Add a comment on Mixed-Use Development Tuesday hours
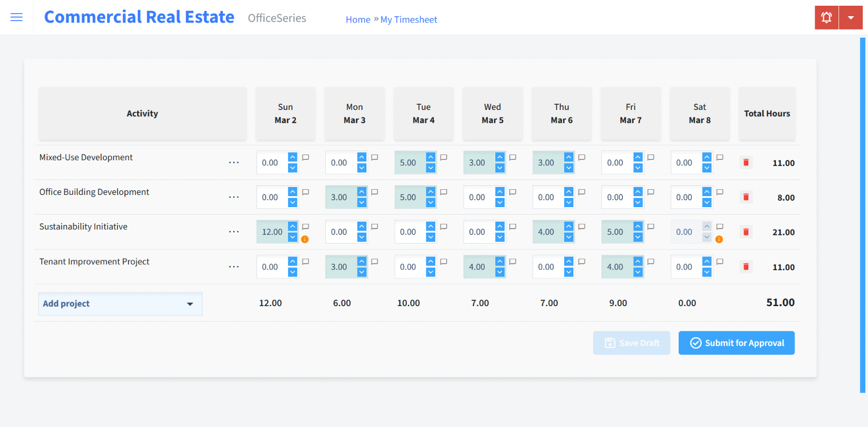Screen dimensions: 868x427 [443, 157]
